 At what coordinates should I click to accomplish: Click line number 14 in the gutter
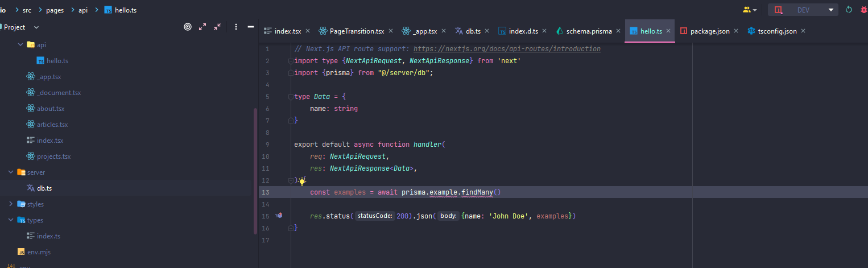coord(266,204)
